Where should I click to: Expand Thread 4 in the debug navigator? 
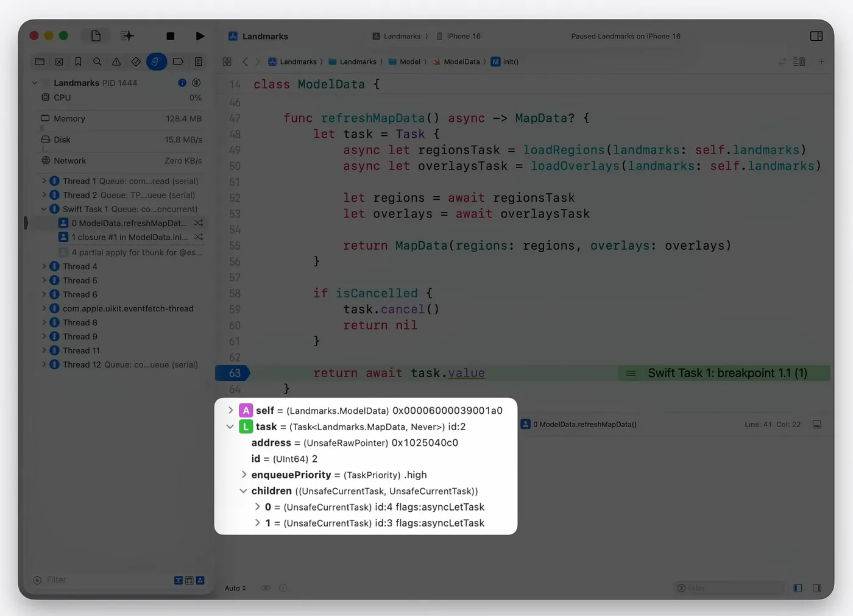44,266
